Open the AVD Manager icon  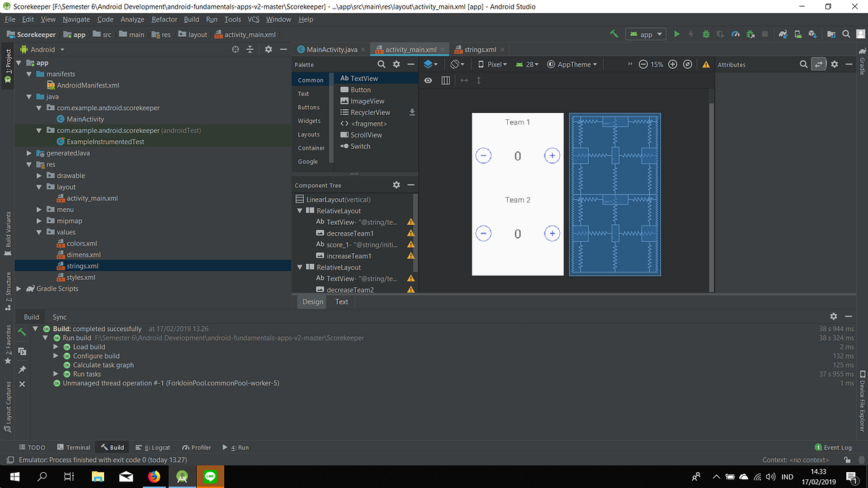click(797, 34)
